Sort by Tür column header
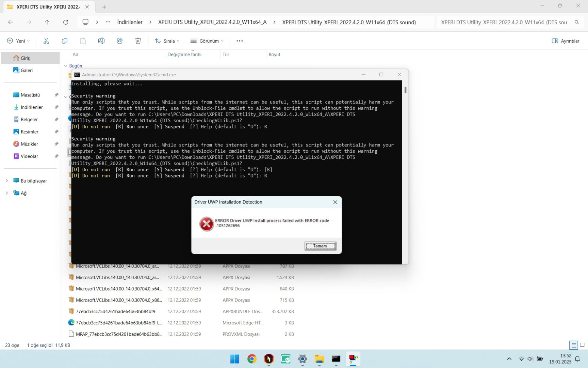 [226, 55]
